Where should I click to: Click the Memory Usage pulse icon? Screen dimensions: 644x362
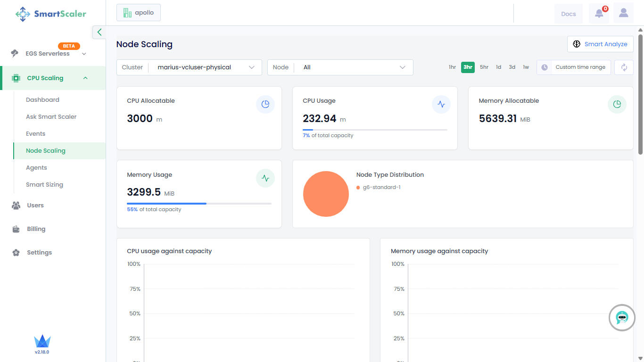click(265, 178)
